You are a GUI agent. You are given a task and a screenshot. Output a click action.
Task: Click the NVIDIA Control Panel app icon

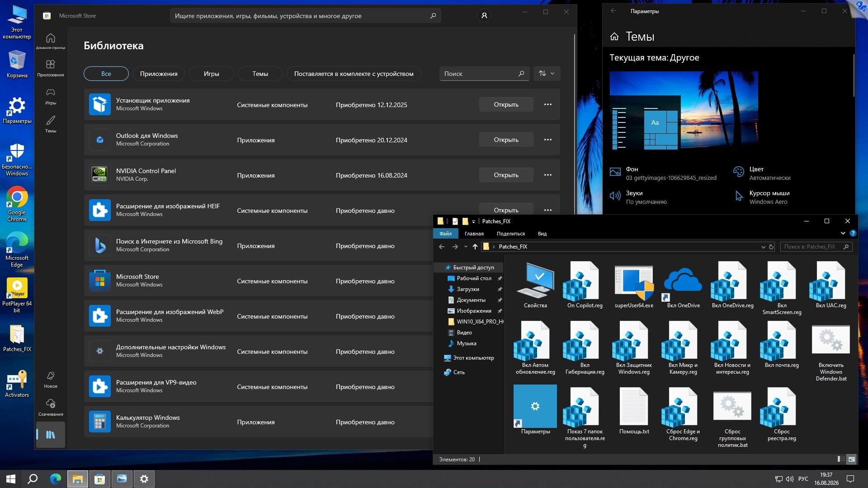(x=100, y=175)
